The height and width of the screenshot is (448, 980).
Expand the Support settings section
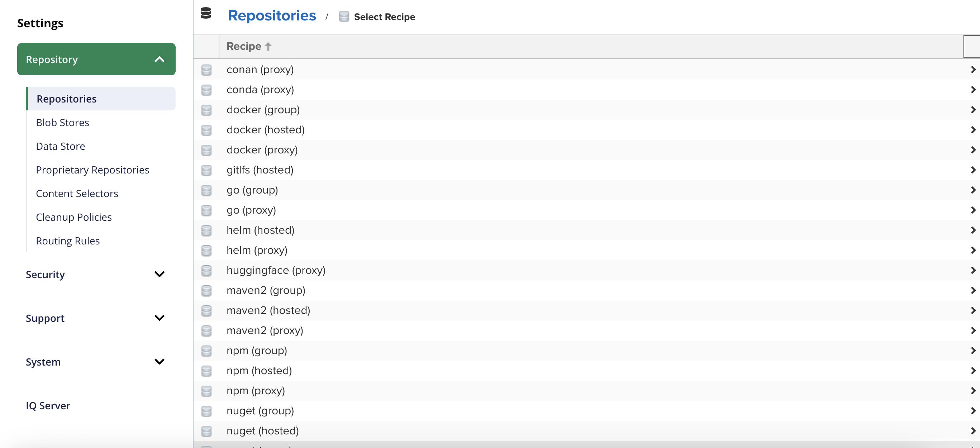tap(160, 318)
